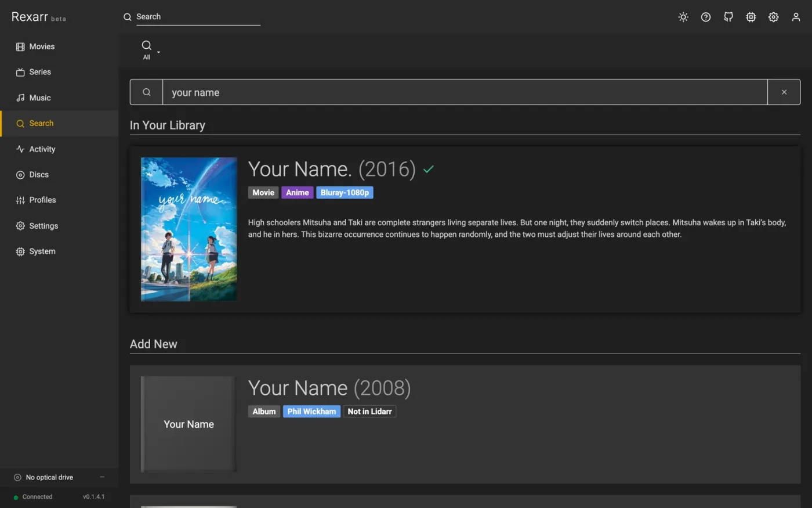The image size is (812, 508).
Task: Click the magnifier icon beside the query field
Action: 147,92
